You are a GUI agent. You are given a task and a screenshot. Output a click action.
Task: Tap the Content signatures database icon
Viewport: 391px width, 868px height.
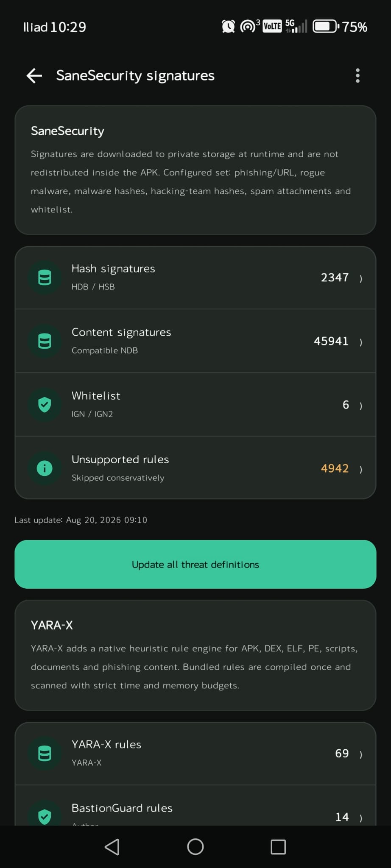point(45,341)
